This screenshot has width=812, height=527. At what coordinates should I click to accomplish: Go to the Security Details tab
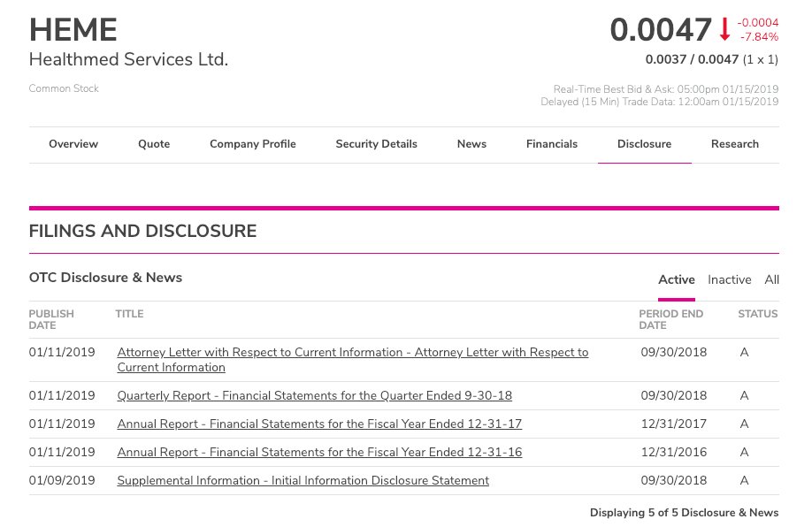click(377, 144)
